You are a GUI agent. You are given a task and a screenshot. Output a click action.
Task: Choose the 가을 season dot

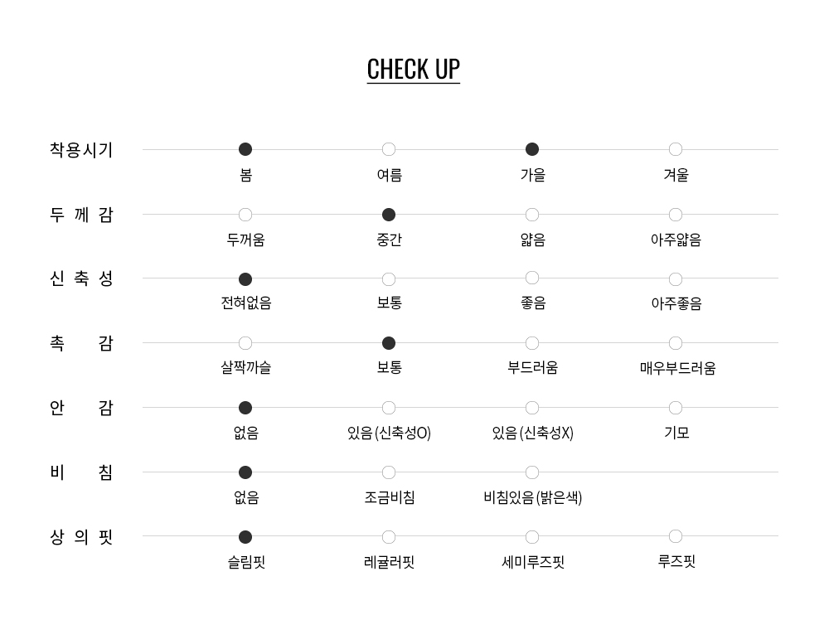point(532,149)
